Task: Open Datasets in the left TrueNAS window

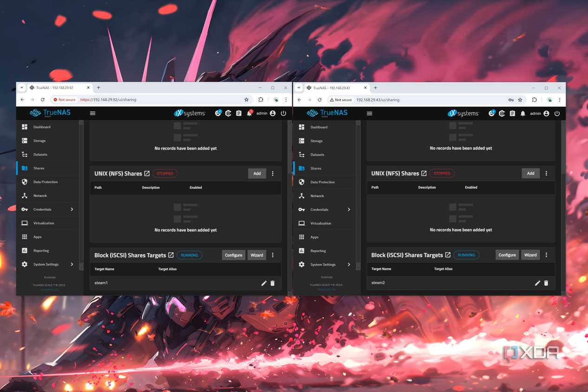Action: click(x=40, y=155)
